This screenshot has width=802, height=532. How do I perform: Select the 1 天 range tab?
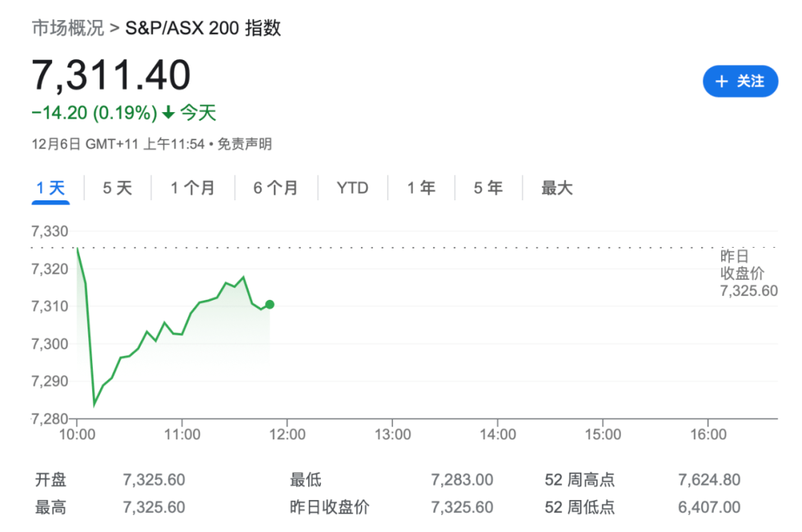pos(51,188)
